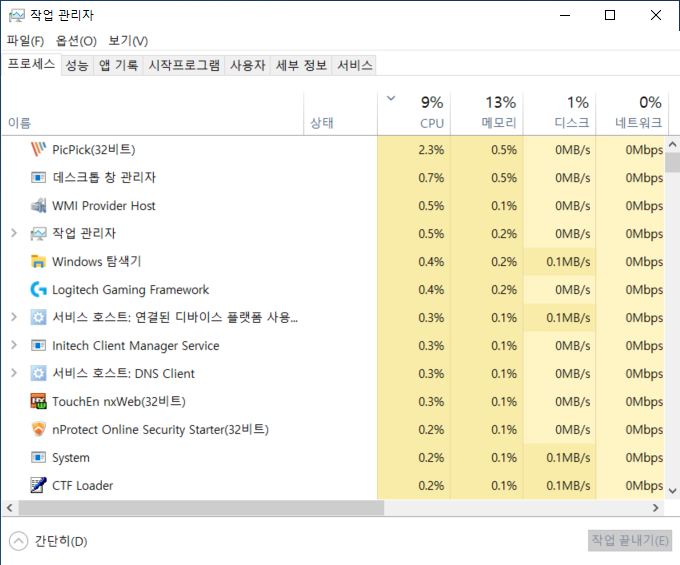Select the CTF Loader process name
This screenshot has width=680, height=565.
tap(82, 485)
